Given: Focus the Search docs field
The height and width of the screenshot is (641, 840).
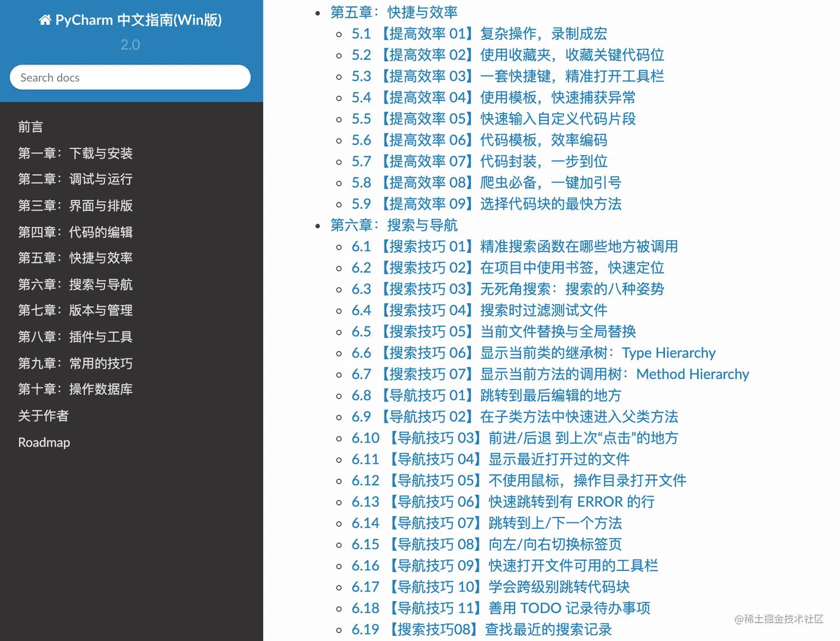Looking at the screenshot, I should click(x=130, y=77).
